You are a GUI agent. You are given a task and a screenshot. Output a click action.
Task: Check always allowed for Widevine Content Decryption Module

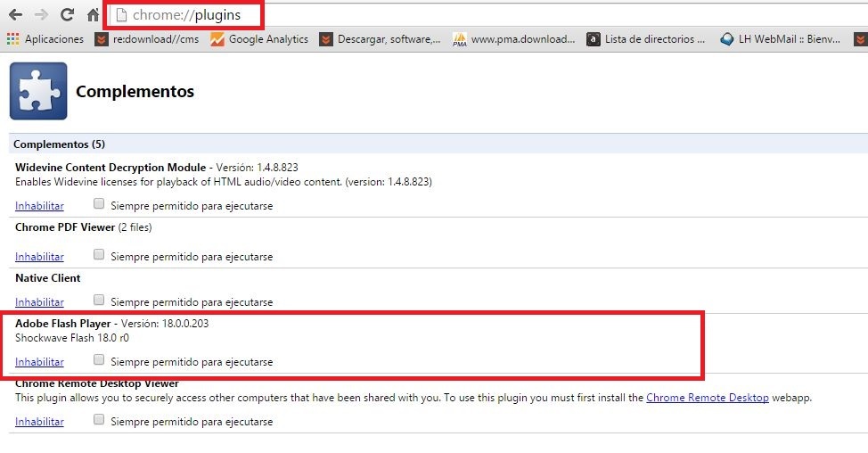click(99, 203)
